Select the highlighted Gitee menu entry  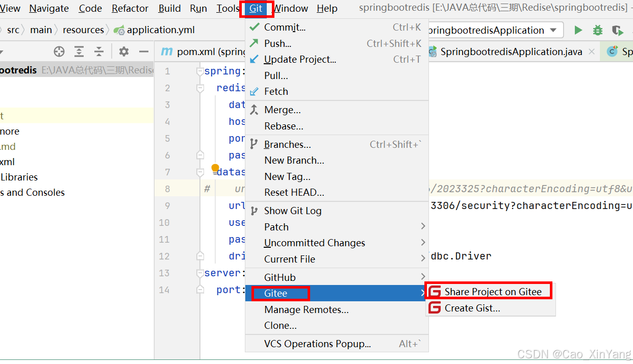tap(337, 293)
